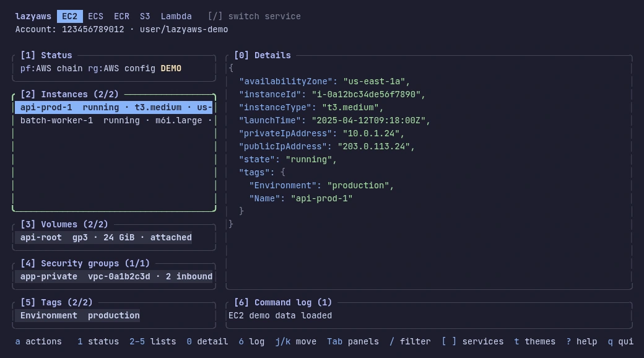Click the privateIpAddress value 10.0.1.24

pyautogui.click(x=372, y=134)
